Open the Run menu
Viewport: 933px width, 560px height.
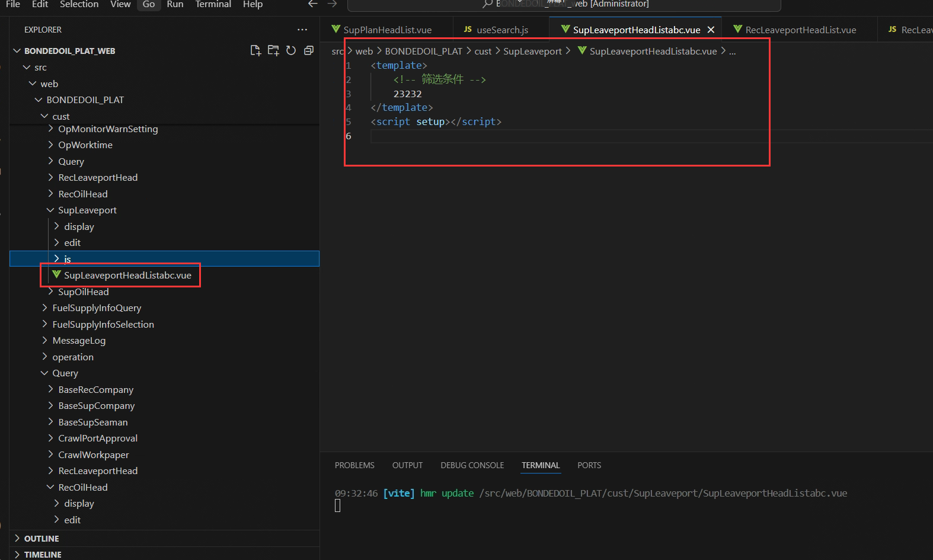tap(175, 4)
